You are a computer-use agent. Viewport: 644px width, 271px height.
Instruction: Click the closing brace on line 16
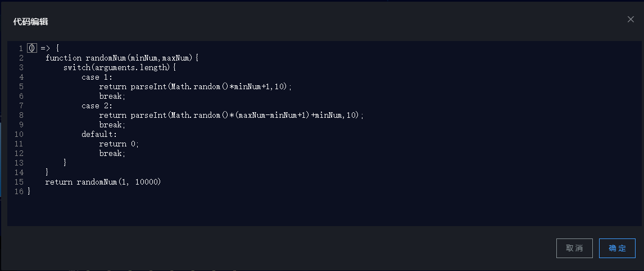coord(29,191)
